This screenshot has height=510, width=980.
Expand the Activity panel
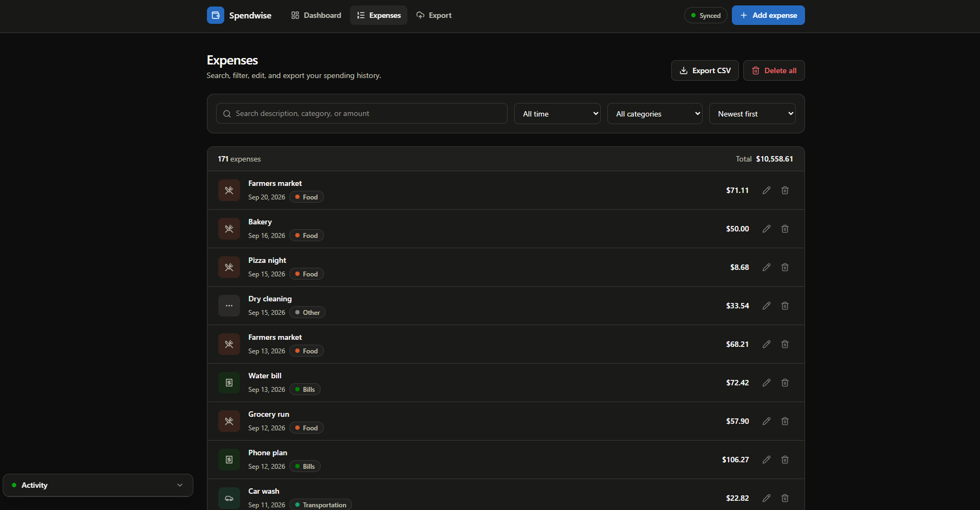pos(98,485)
